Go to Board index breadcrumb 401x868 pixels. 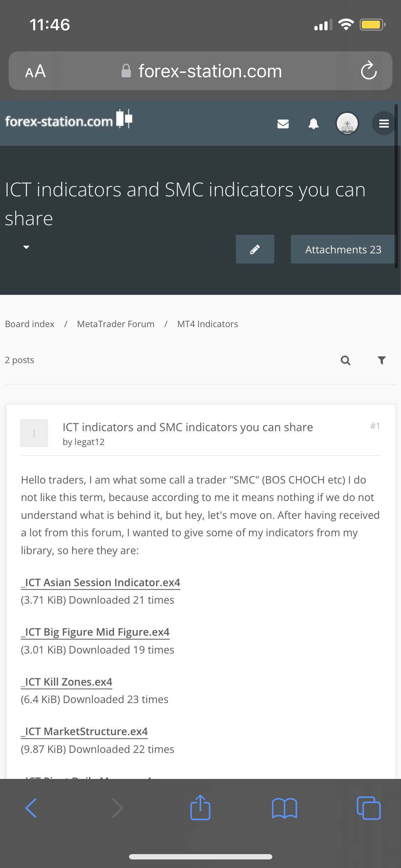(30, 324)
